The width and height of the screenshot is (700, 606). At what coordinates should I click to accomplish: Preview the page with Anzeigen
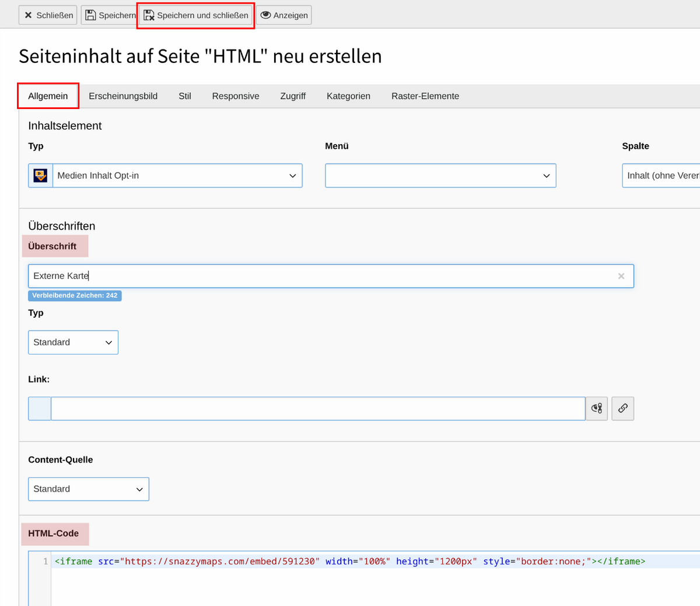click(x=284, y=15)
